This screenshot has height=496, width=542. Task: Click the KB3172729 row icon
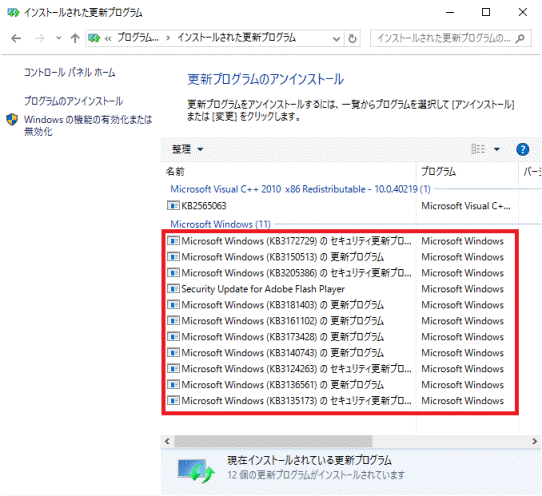[173, 241]
